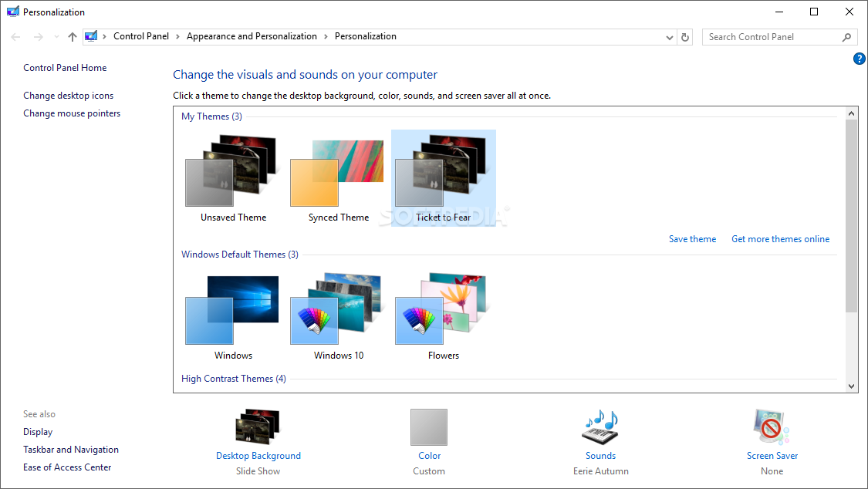Click the help question mark icon
The height and width of the screenshot is (489, 868).
(x=860, y=59)
